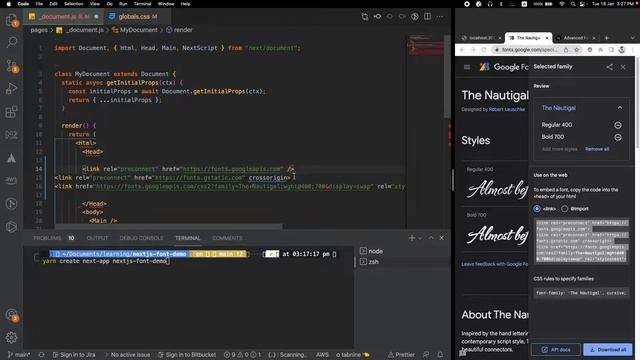
Task: Open the Go menu in the menu bar
Action: tap(109, 4)
